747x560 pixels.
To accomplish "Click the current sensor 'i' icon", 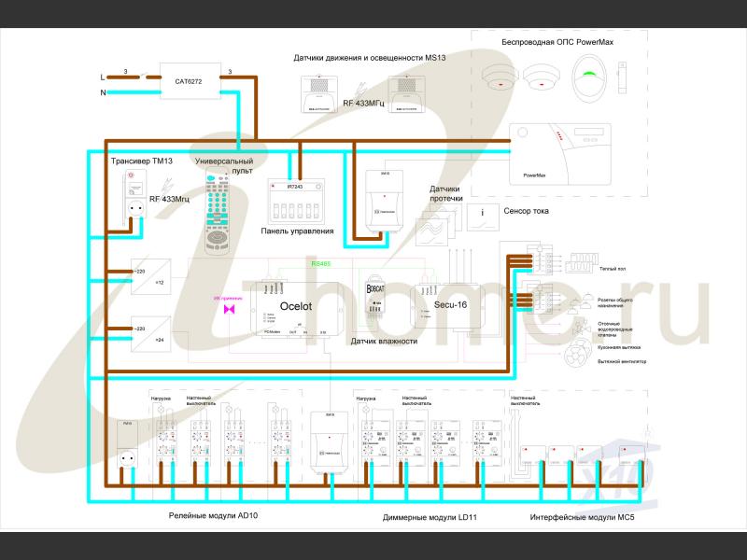I will point(482,214).
